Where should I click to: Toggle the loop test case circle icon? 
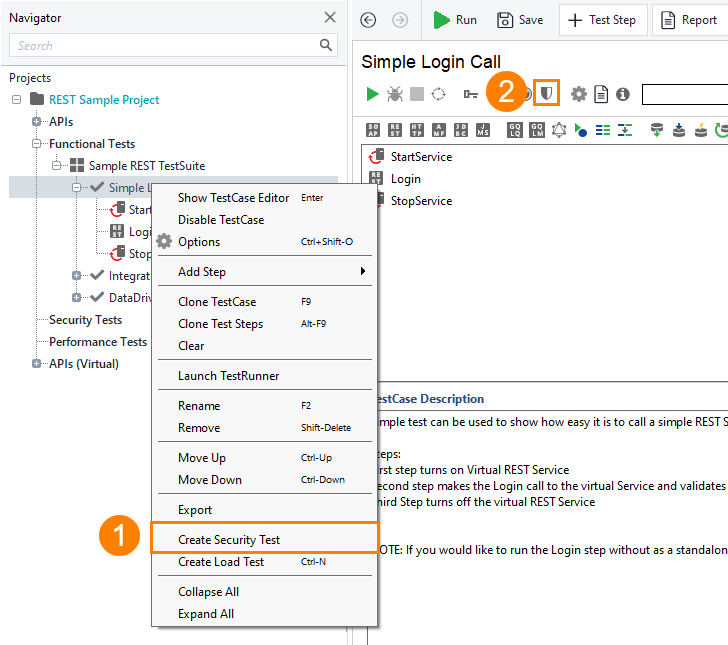(438, 94)
